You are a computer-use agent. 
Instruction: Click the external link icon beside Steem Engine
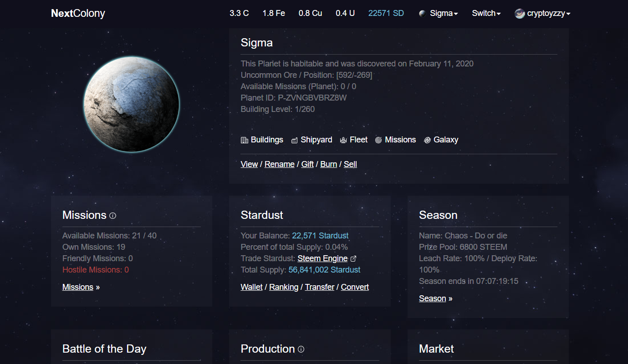(353, 258)
